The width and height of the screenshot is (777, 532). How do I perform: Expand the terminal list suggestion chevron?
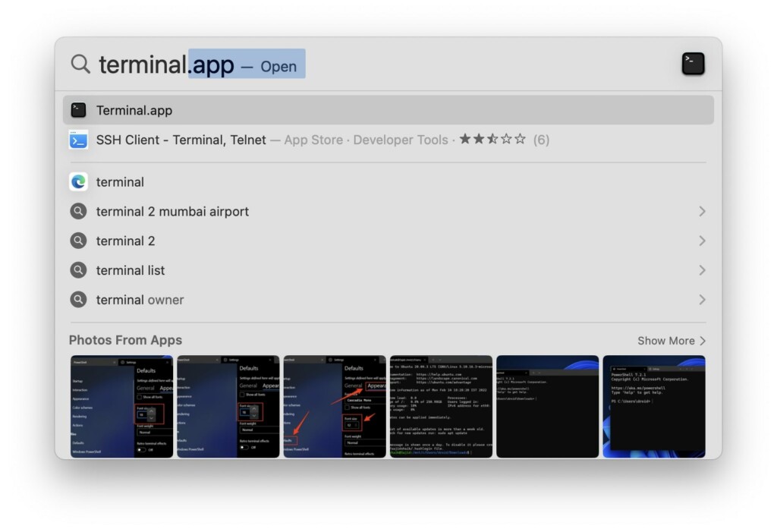click(x=702, y=270)
